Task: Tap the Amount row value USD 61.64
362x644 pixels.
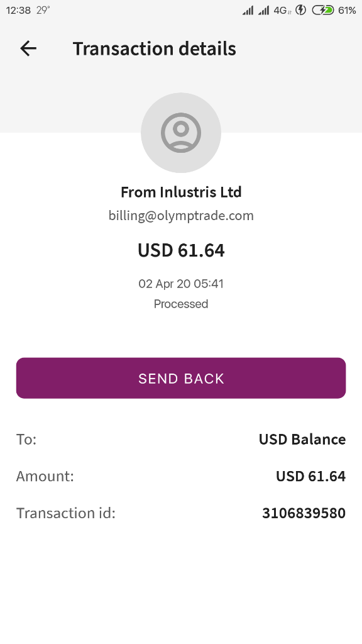Action: pos(310,476)
